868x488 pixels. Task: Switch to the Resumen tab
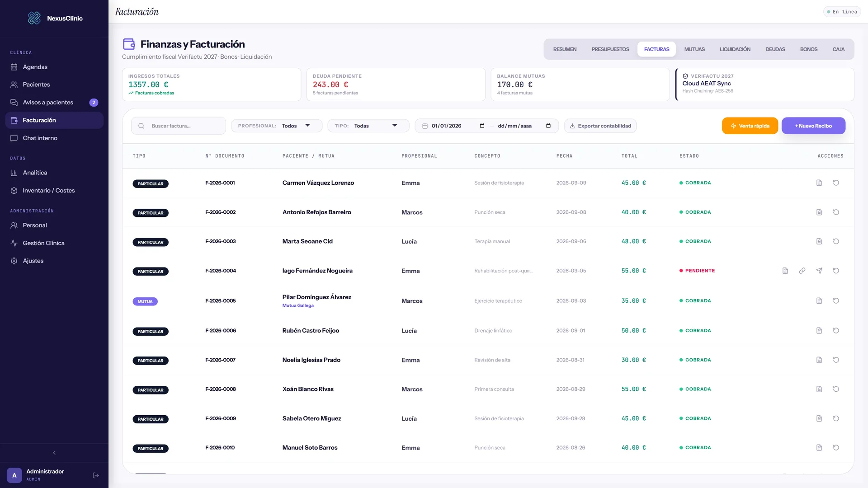coord(565,49)
